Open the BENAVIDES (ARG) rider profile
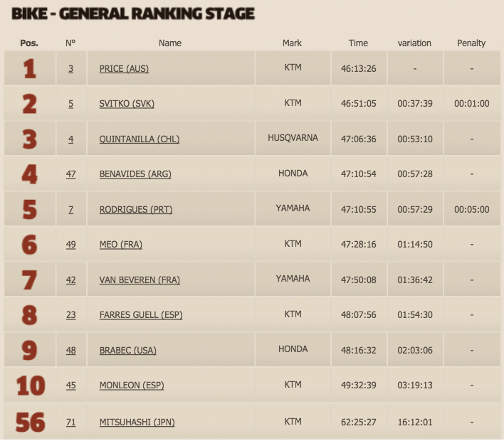This screenshot has height=441, width=504. click(135, 174)
